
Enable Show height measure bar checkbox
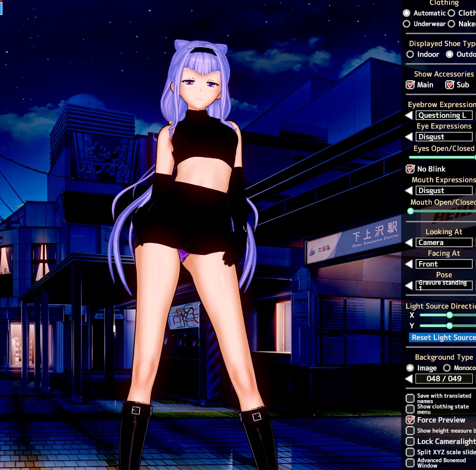click(410, 431)
